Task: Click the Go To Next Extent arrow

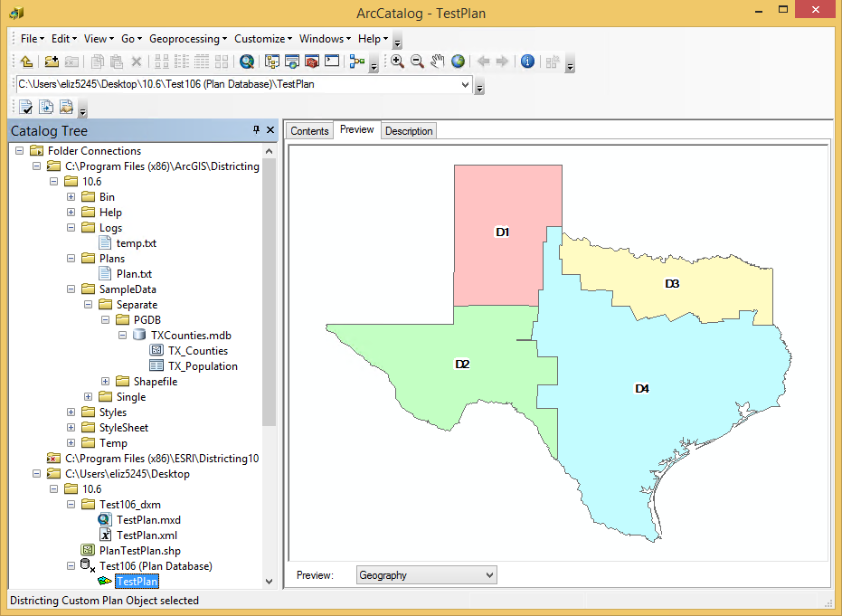Action: [502, 62]
